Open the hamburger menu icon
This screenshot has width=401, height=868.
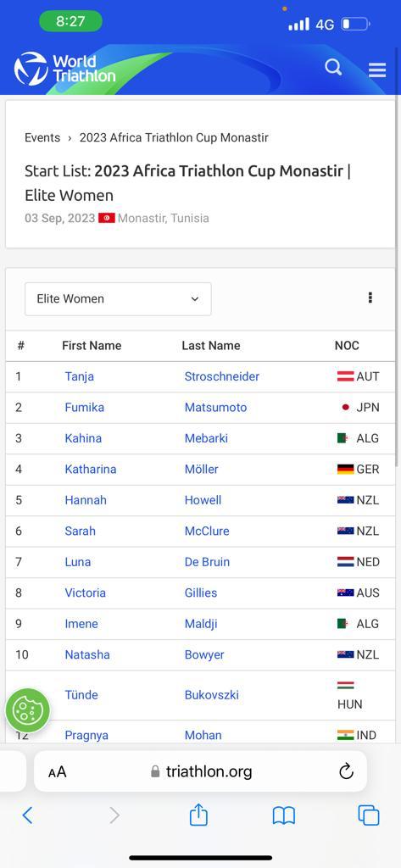(x=377, y=70)
